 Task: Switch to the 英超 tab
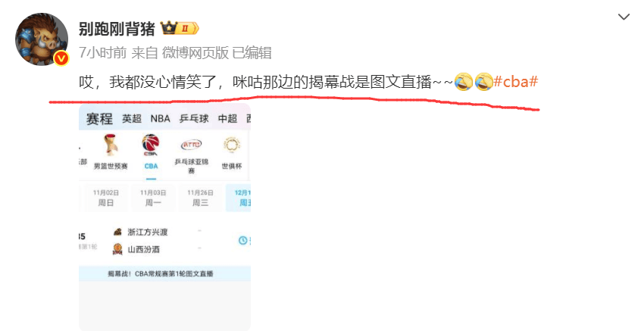coord(132,119)
